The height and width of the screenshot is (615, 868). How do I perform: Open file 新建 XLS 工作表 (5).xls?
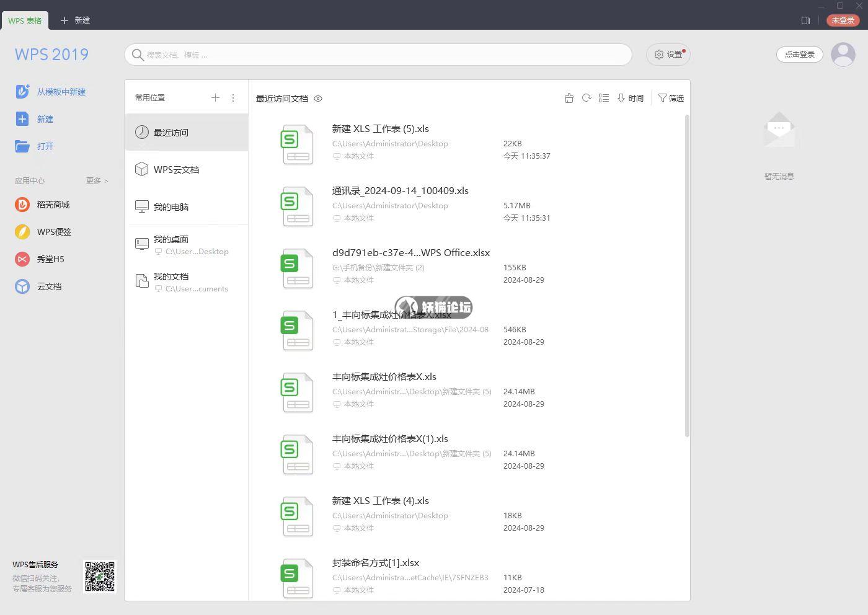tap(381, 129)
